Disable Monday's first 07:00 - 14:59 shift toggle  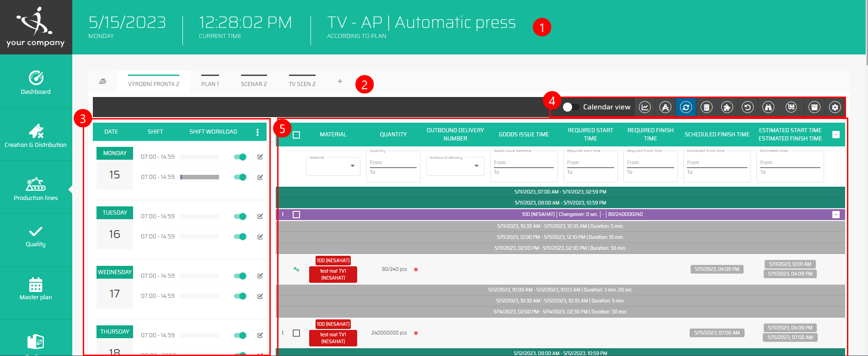point(240,157)
